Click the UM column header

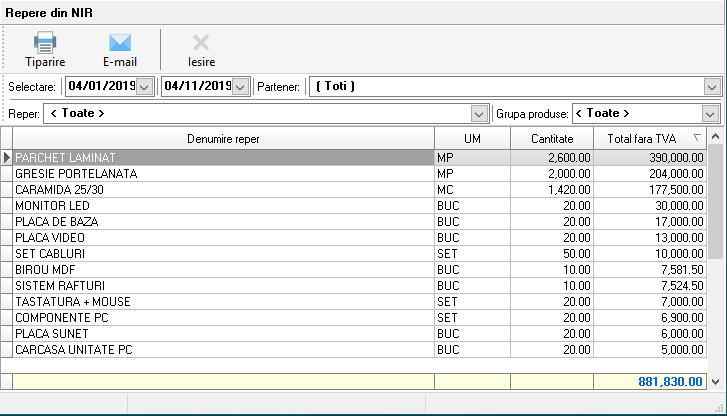point(472,138)
